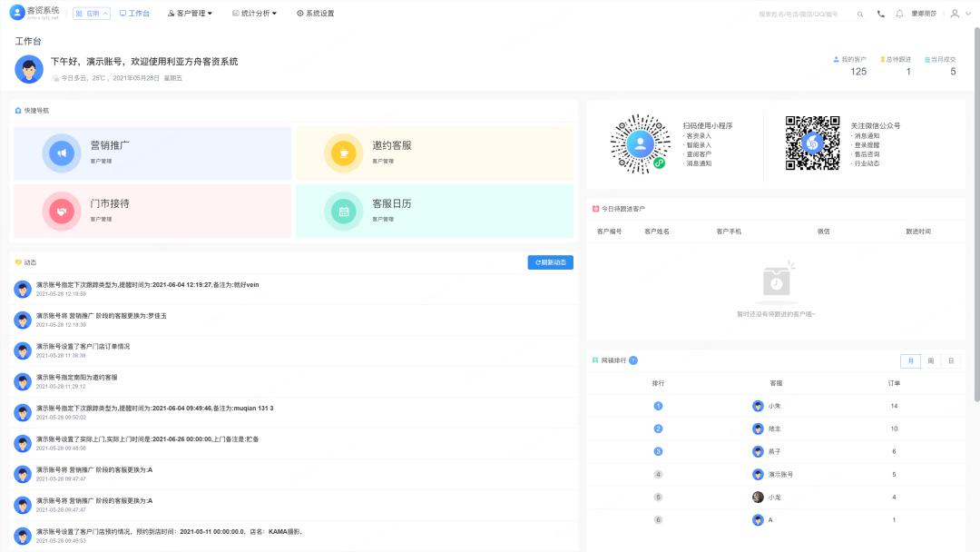
Task: Click the 邀约客服 headset icon
Action: click(x=343, y=153)
